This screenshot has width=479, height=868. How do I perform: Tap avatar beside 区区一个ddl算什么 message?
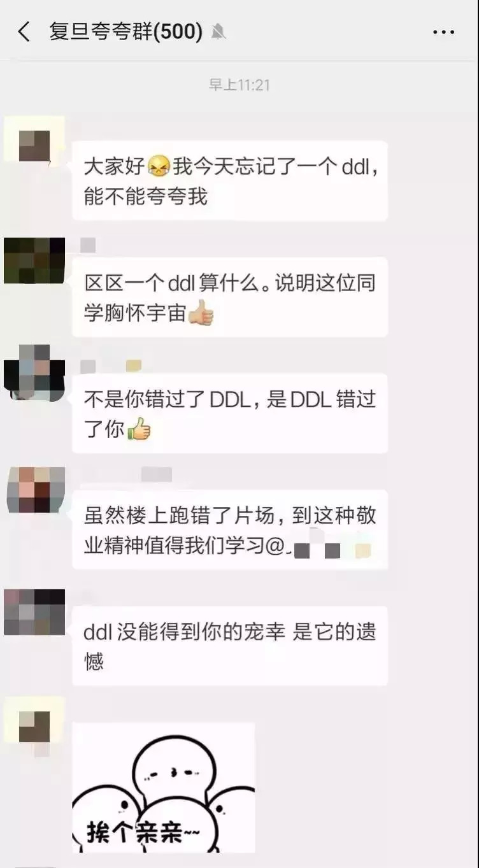tap(34, 260)
